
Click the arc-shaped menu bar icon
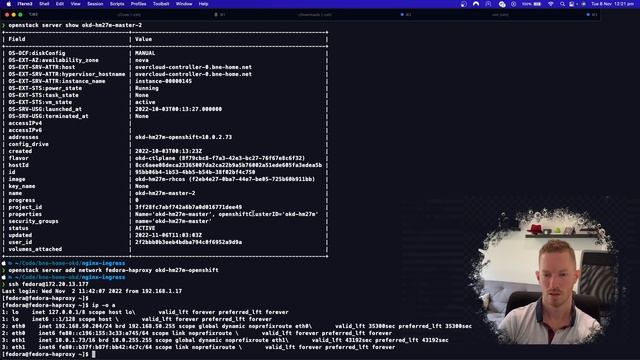pos(476,4)
